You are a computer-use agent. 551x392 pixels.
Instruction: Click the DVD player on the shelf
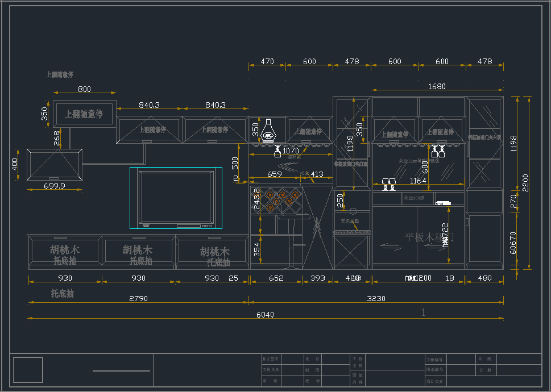443,202
